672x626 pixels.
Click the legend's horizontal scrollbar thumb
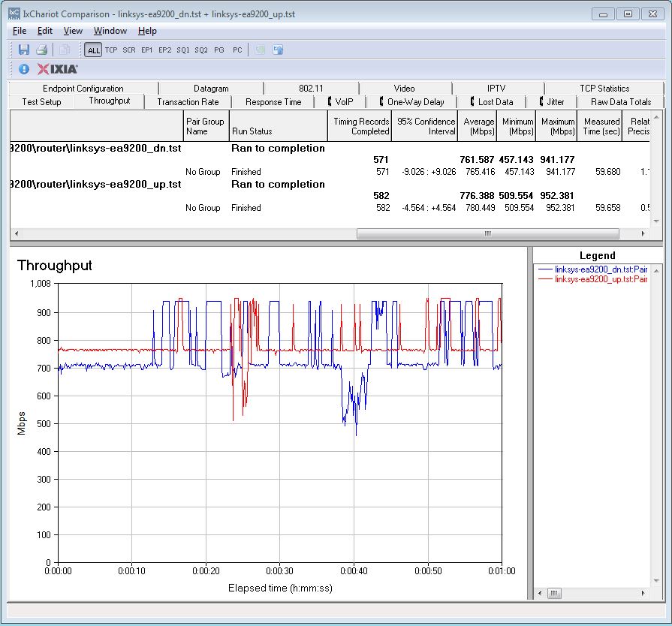pyautogui.click(x=553, y=594)
